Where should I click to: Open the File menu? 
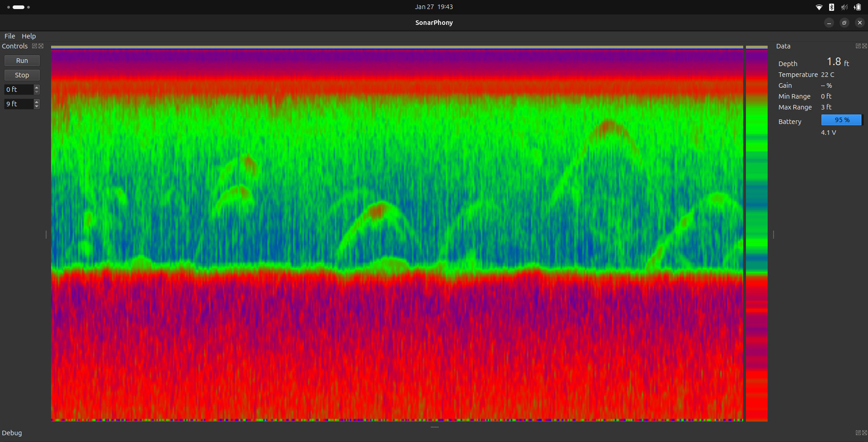click(x=9, y=36)
